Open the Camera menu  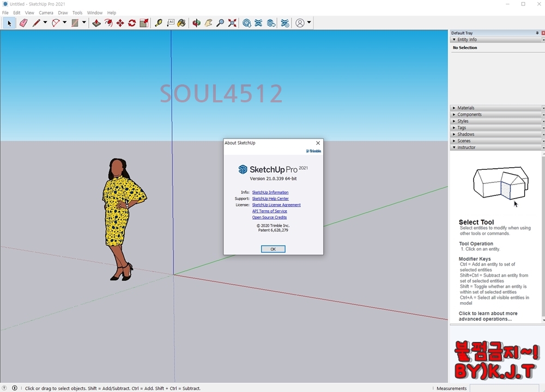click(46, 13)
